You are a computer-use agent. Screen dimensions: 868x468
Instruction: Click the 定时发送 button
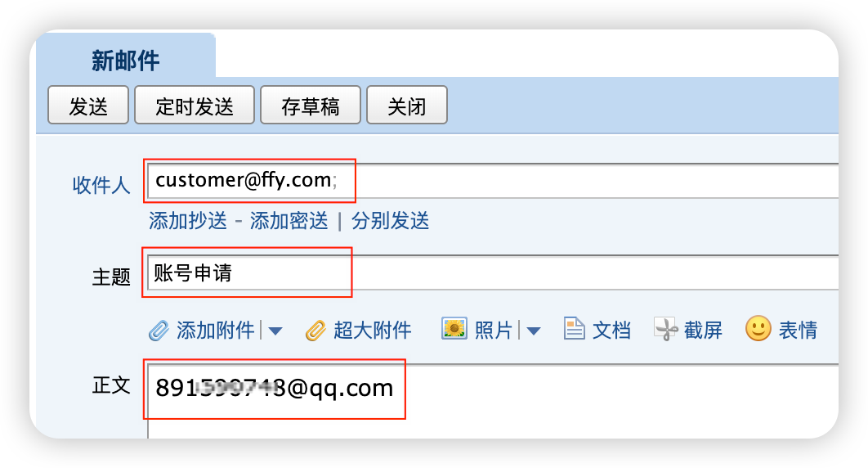coord(195,105)
